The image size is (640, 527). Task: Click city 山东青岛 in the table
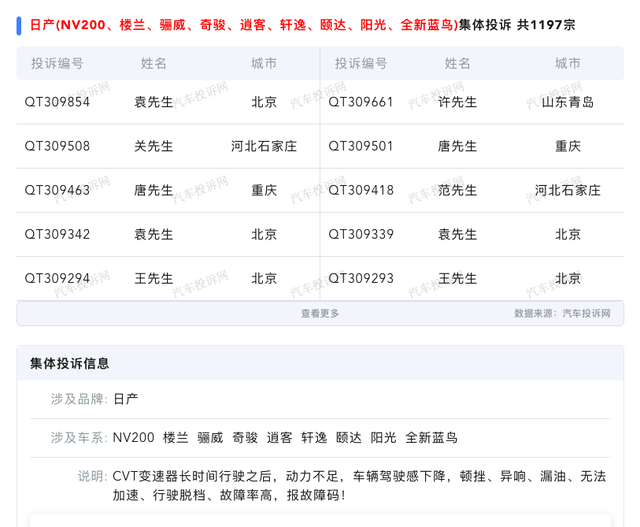(568, 102)
